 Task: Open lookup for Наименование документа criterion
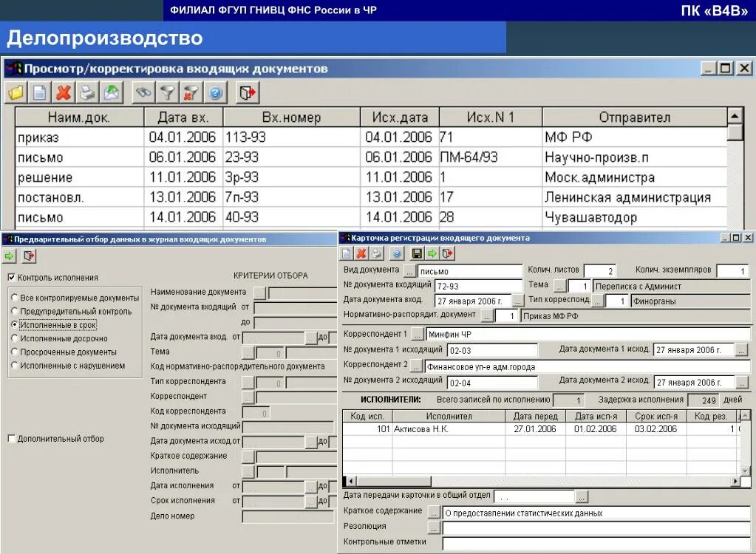(259, 292)
